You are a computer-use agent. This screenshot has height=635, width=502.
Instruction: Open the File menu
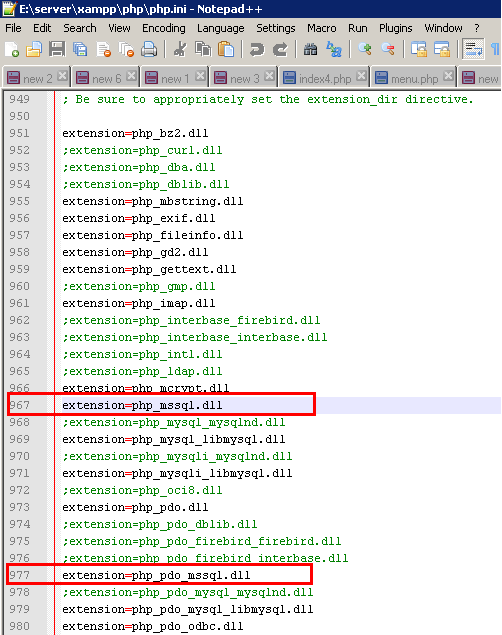(13, 28)
